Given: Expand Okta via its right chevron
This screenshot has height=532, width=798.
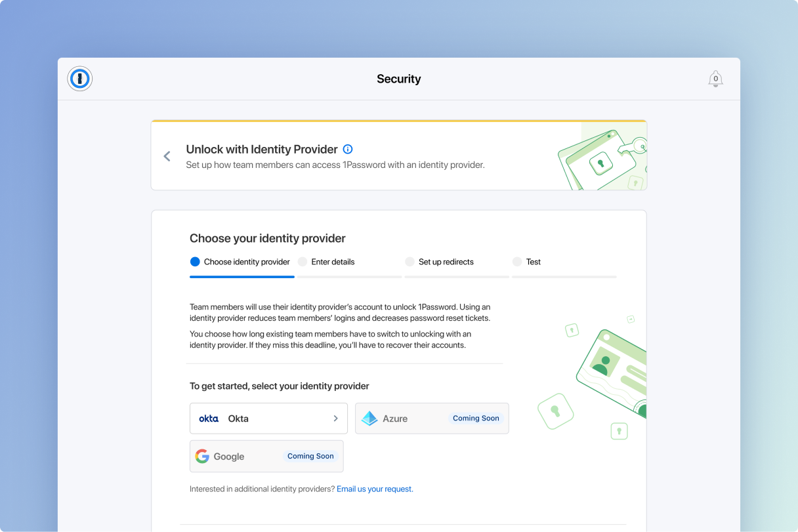Looking at the screenshot, I should (335, 419).
